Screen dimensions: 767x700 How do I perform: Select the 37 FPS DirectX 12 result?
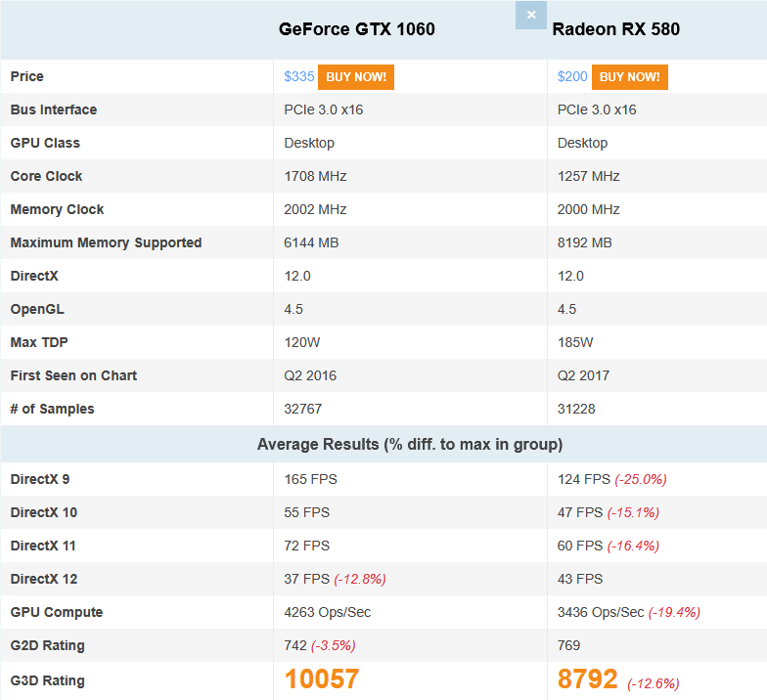click(x=307, y=579)
